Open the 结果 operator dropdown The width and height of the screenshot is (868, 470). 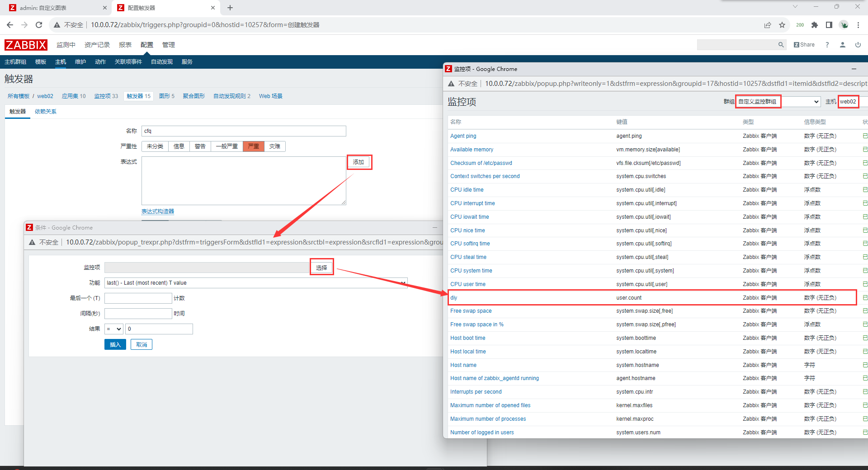pos(114,329)
